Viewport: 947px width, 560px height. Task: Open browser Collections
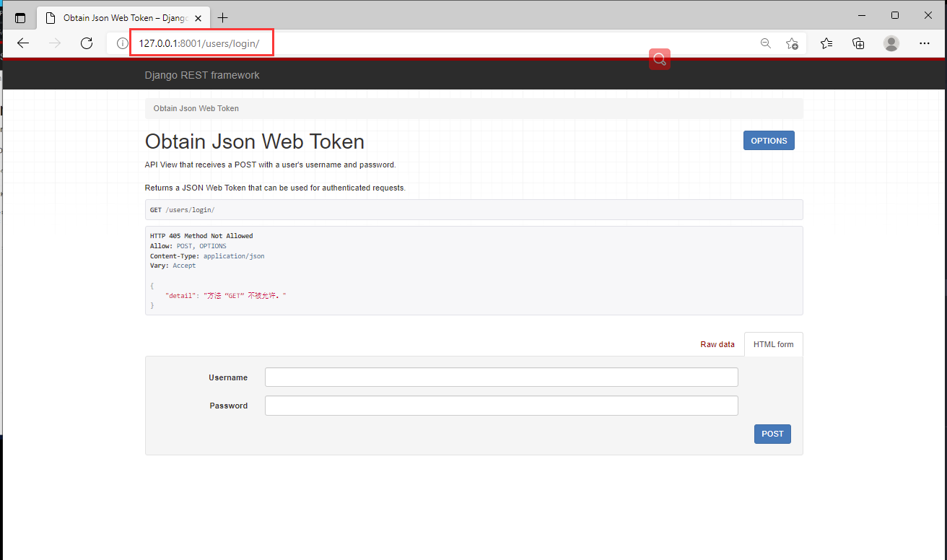pyautogui.click(x=858, y=43)
